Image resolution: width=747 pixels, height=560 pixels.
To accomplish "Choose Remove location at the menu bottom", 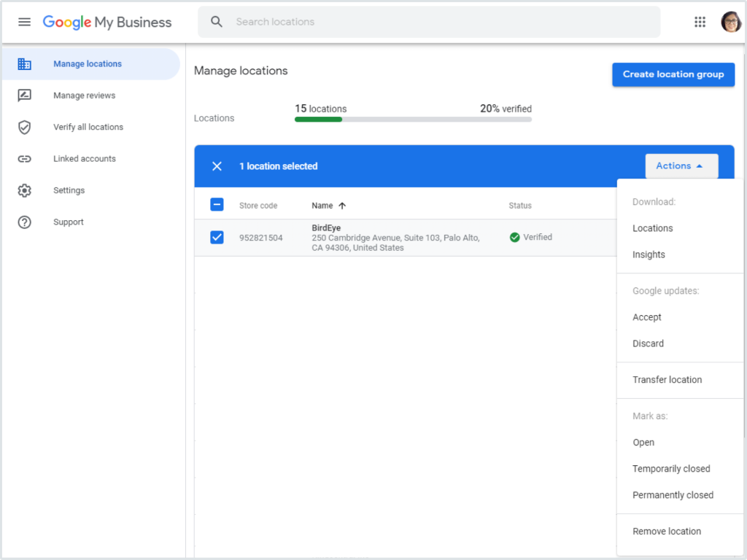I will tap(666, 531).
